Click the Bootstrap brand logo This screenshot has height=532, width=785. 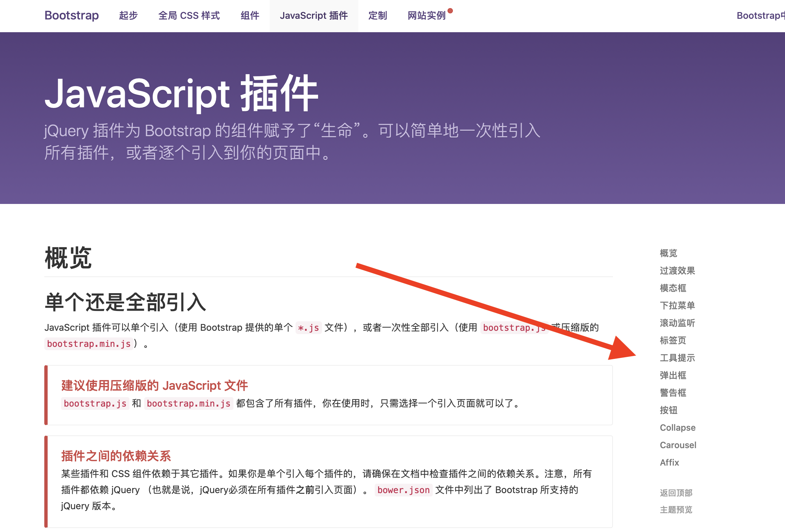71,15
